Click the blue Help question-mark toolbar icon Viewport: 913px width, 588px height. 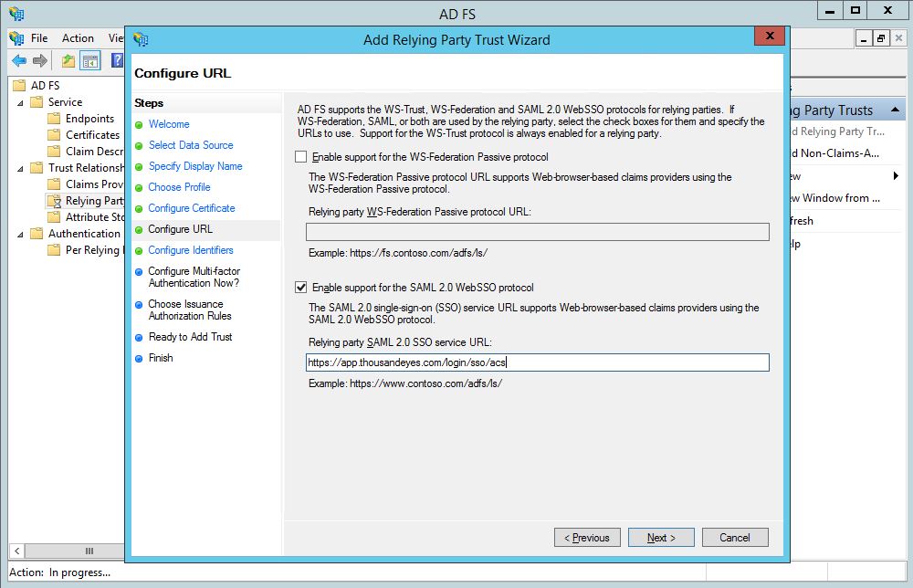[117, 61]
